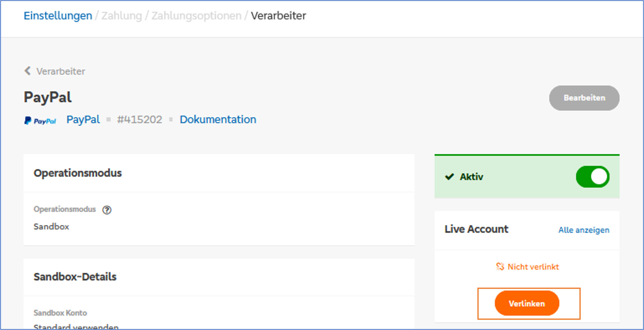Screen dimensions: 644x330
Task: Go to Einstellungen in the breadcrumb
Action: point(58,16)
